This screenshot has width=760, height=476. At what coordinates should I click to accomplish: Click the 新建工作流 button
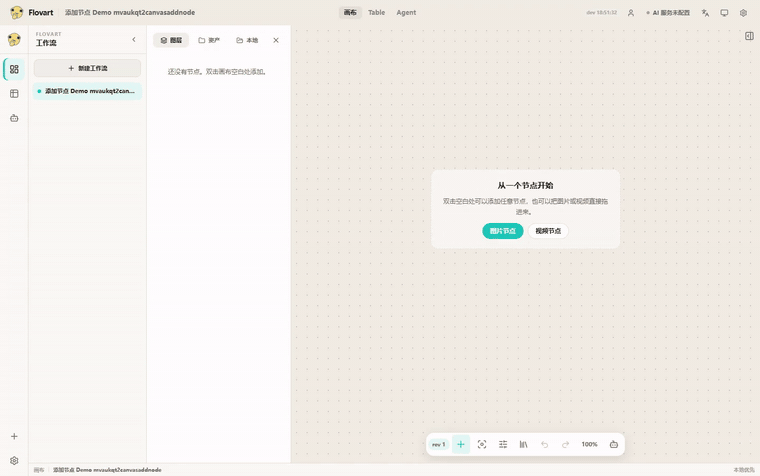(87, 68)
